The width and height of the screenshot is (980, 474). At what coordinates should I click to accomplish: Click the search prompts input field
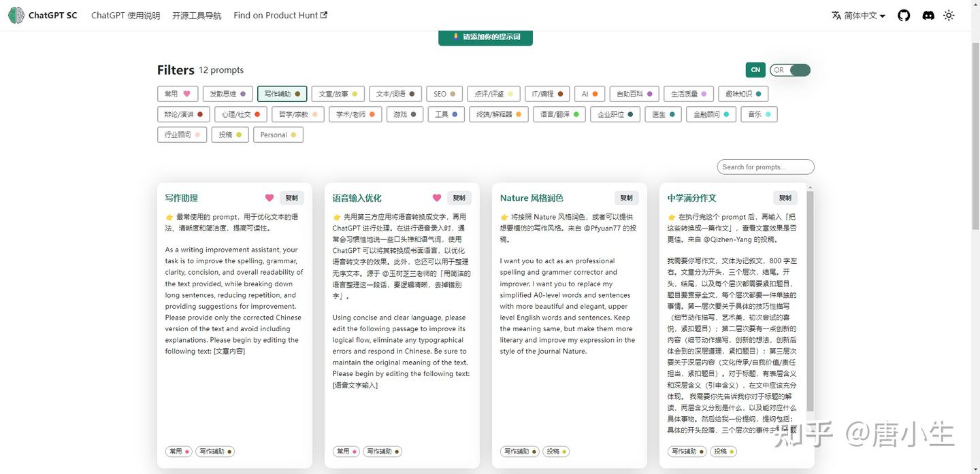tap(765, 167)
